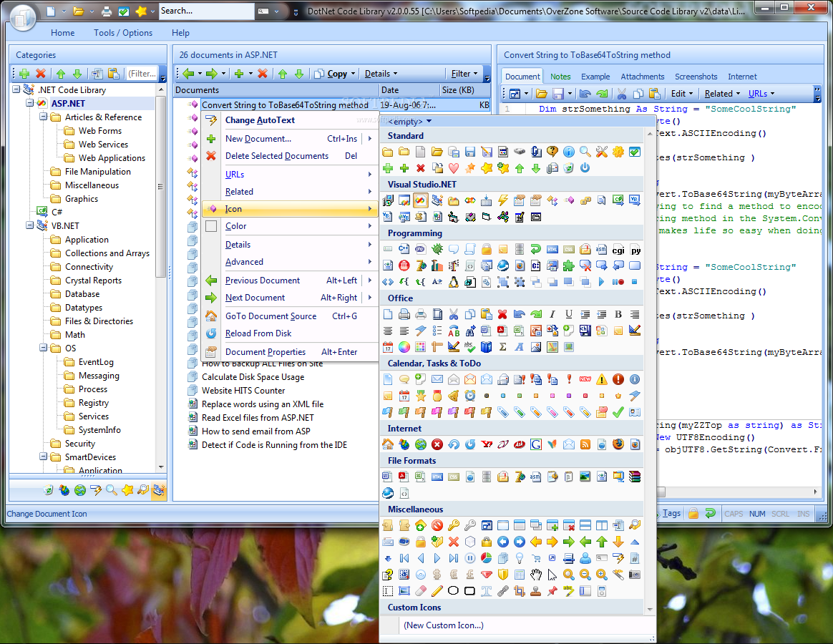Choose the small green square marker icon
This screenshot has width=833, height=644.
[x=519, y=396]
